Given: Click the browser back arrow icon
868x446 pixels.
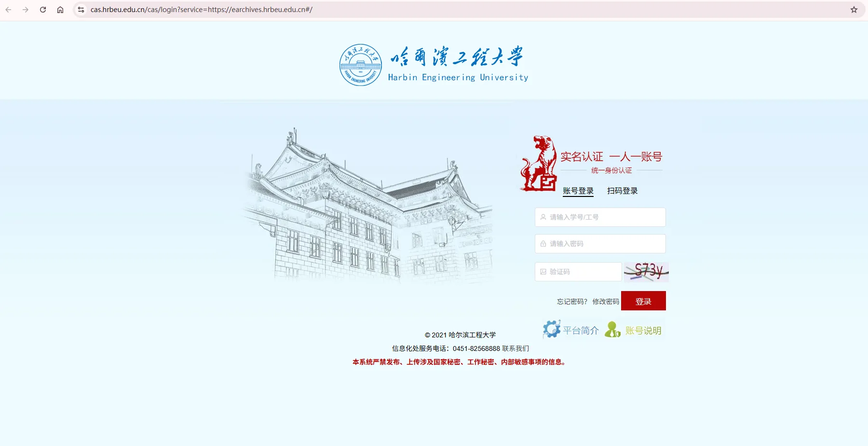Looking at the screenshot, I should click(8, 10).
